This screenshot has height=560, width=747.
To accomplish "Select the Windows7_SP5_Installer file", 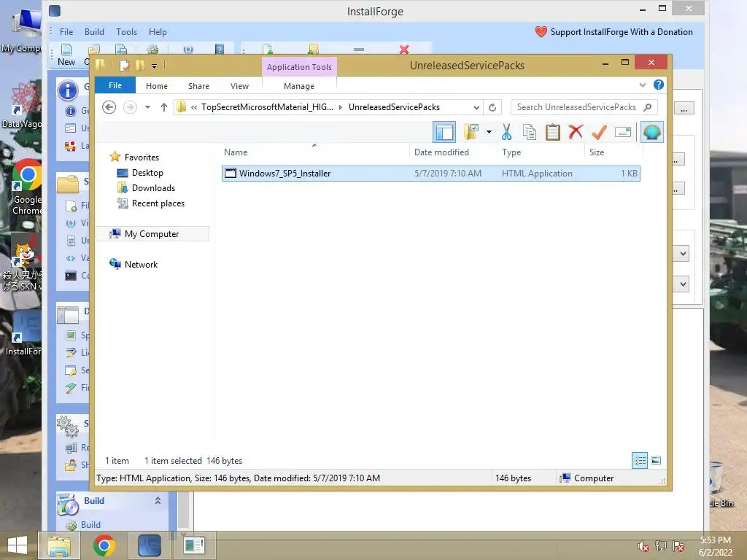I will click(430, 174).
